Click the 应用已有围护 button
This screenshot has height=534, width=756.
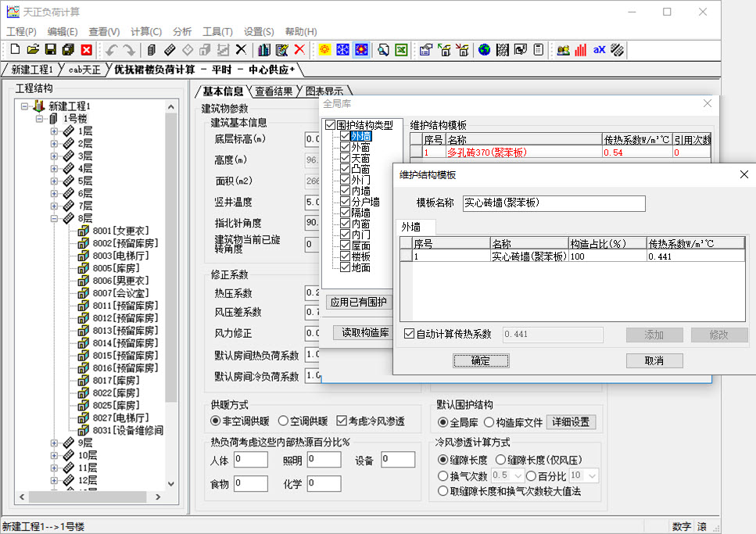pyautogui.click(x=359, y=302)
